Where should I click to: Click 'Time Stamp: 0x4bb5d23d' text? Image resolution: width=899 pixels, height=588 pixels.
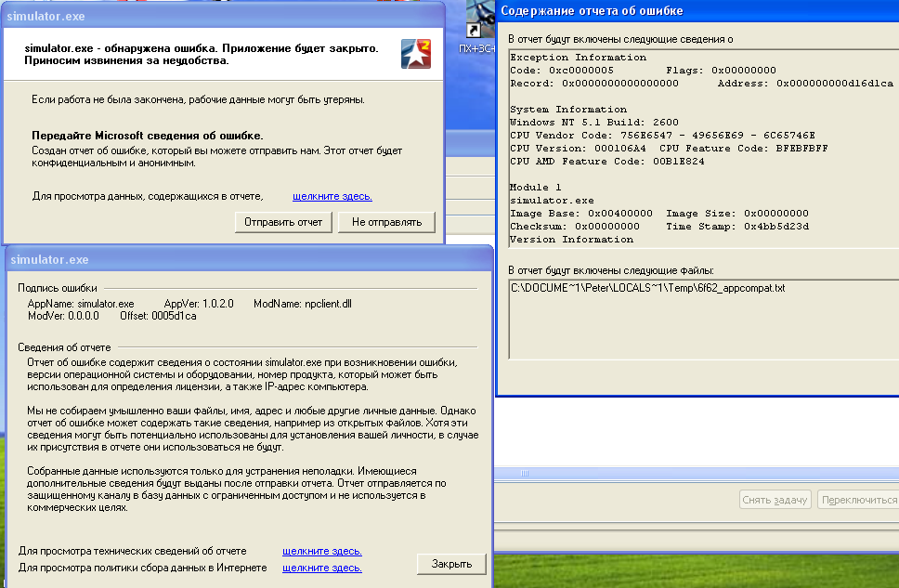[x=737, y=227]
